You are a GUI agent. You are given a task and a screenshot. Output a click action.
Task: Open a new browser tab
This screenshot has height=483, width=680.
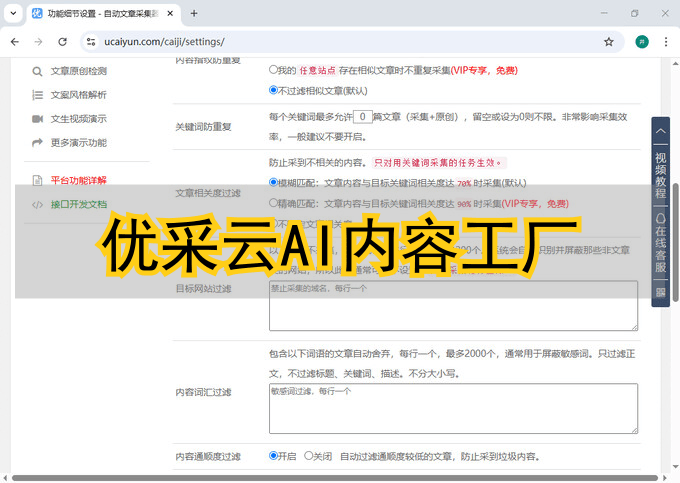coord(194,13)
